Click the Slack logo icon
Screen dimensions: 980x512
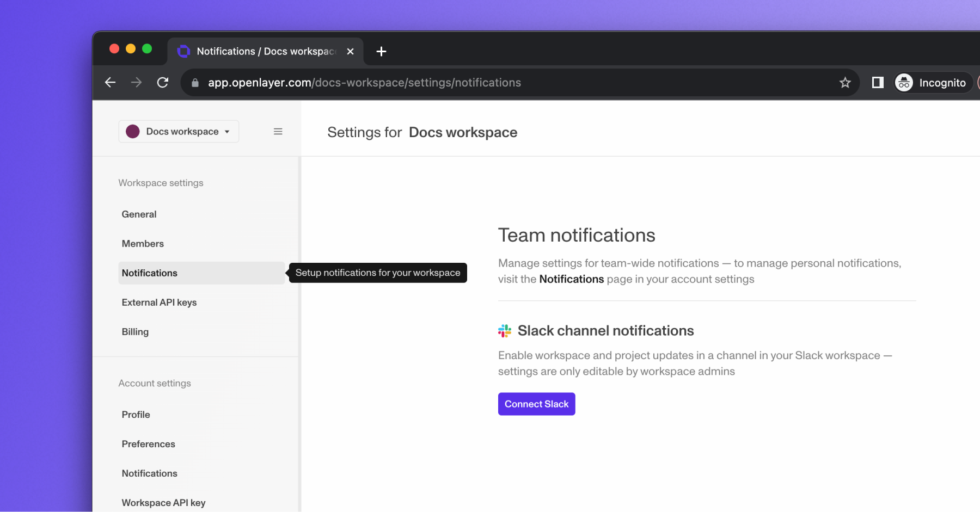(x=505, y=331)
